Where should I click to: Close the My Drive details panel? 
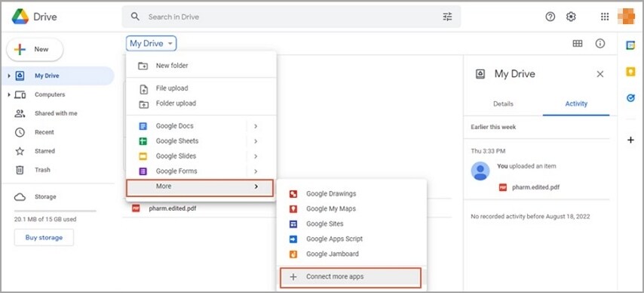[600, 74]
